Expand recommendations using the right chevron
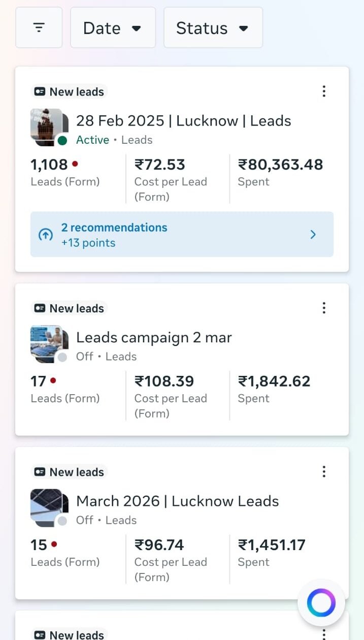Screen dimensions: 364x640 (x=313, y=235)
